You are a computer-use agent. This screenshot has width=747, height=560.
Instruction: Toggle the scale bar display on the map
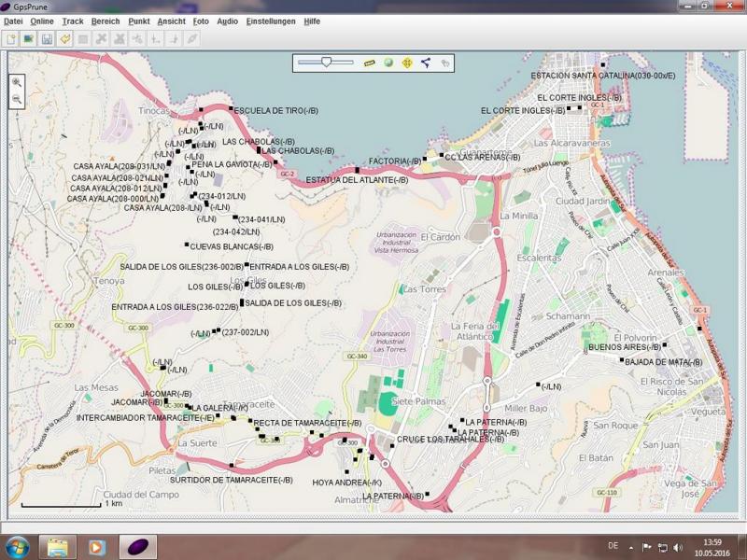pos(369,63)
